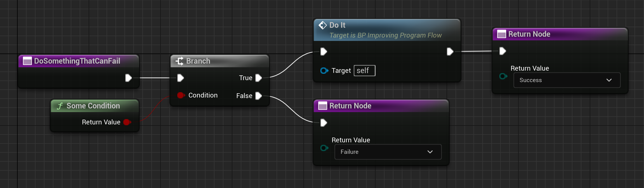Open the Success return value dropdown
This screenshot has width=644, height=188.
(567, 80)
